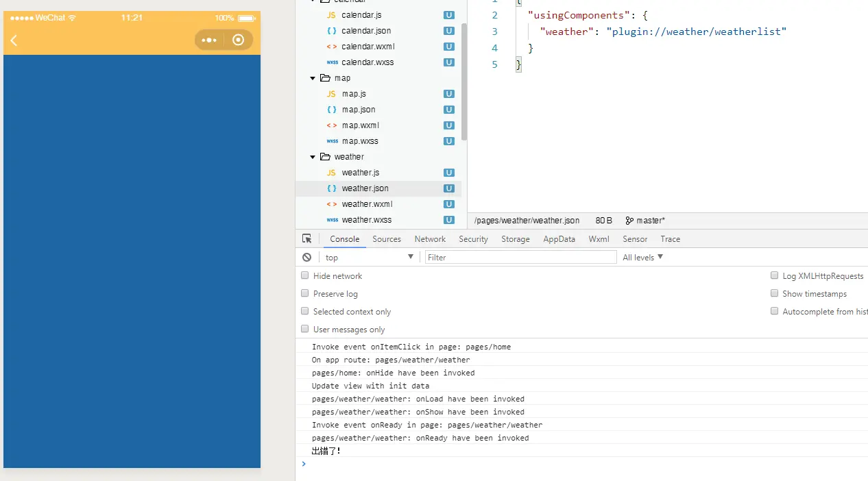Click the git branch icon in status bar
Screen dimensions: 868x481
point(629,221)
